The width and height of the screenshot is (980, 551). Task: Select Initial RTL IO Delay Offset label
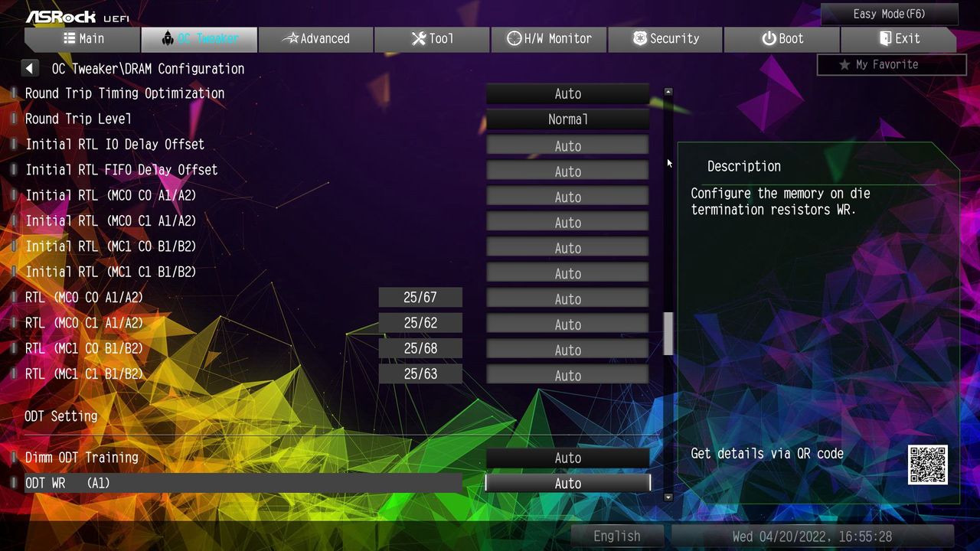pos(115,145)
